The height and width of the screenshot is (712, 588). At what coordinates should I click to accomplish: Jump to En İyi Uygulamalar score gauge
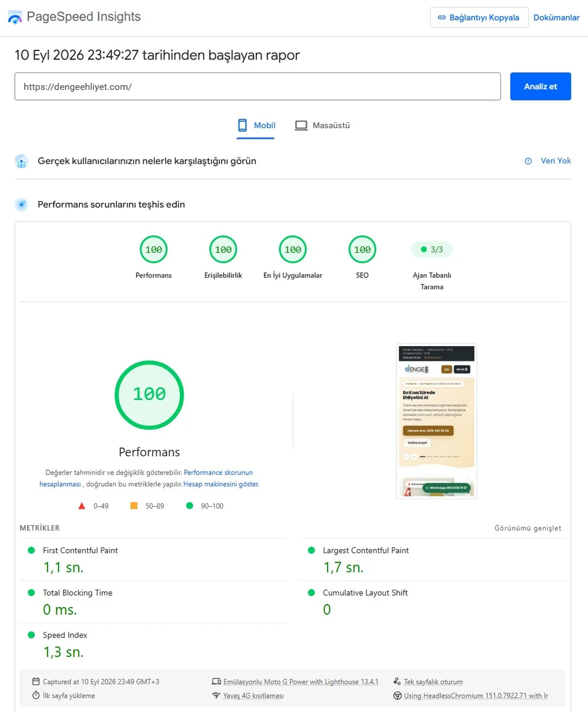(x=293, y=249)
